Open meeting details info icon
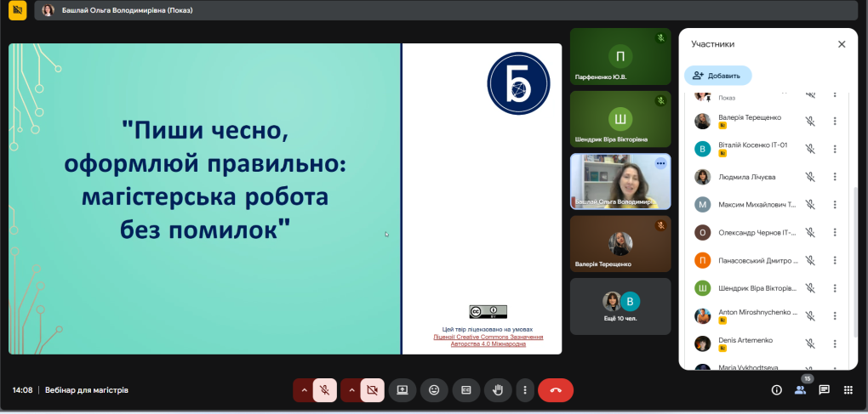Image resolution: width=868 pixels, height=414 pixels. point(776,390)
